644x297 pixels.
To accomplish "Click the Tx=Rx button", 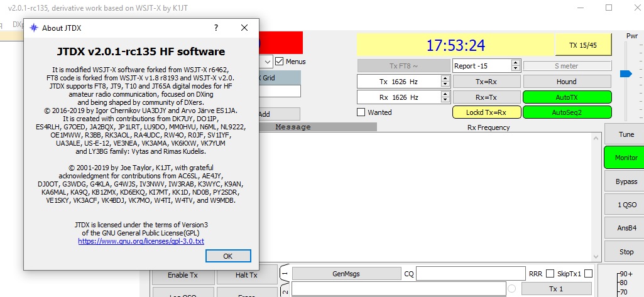I will pyautogui.click(x=486, y=82).
